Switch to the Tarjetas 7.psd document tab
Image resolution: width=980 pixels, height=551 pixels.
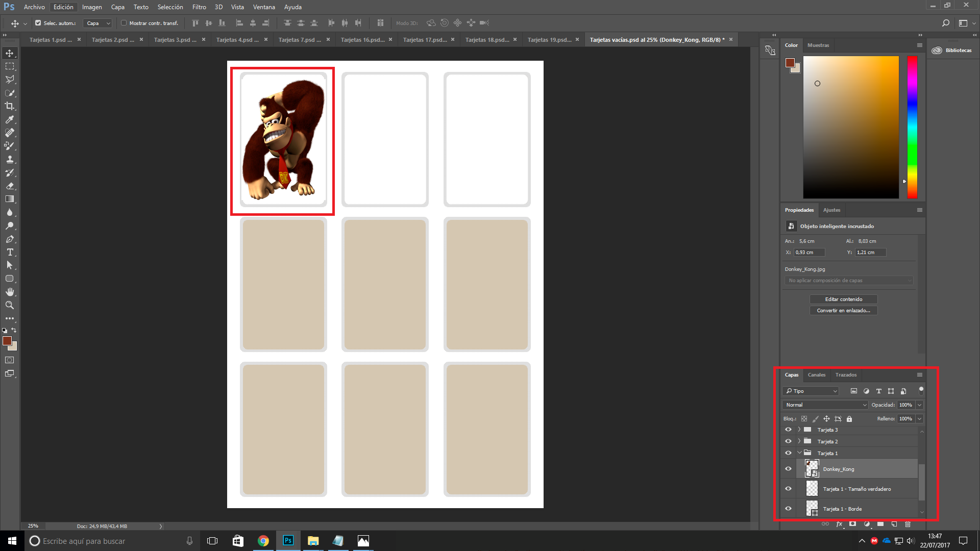point(300,40)
